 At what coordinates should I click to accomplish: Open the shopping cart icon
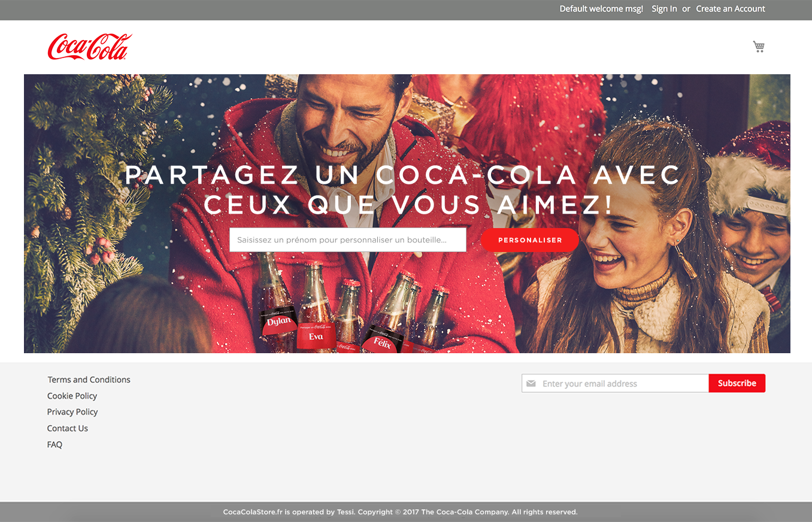(x=758, y=46)
